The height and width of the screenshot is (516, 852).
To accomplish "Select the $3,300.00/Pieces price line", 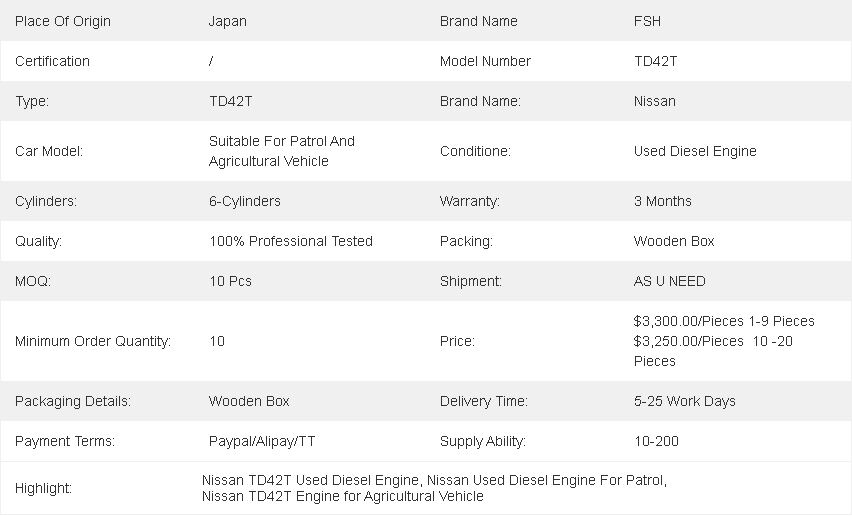I will [724, 321].
